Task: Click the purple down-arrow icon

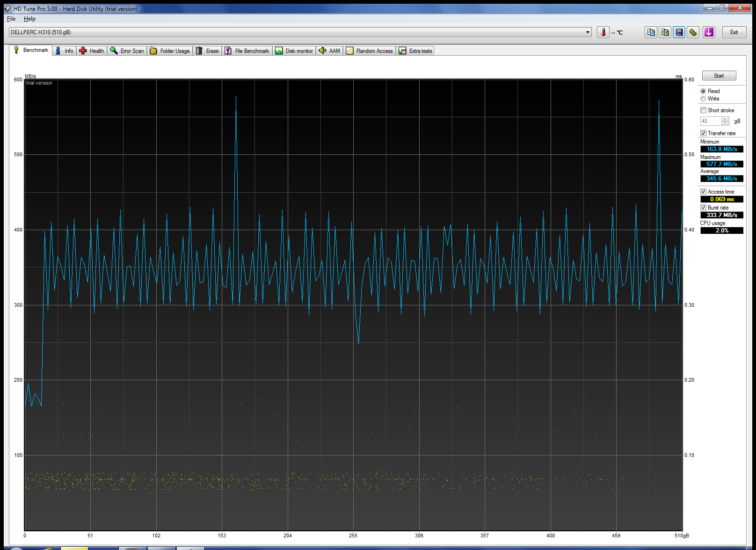Action: pos(709,32)
